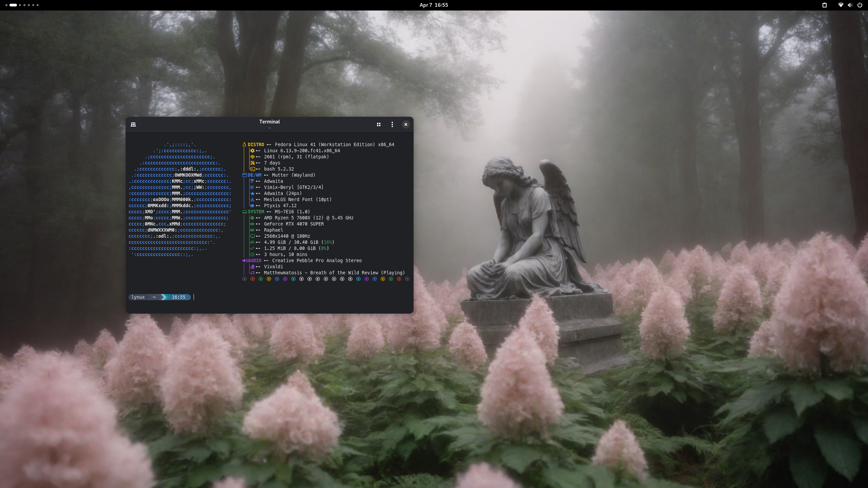868x488 pixels.
Task: Click the Adwaita theme line directly under DE/WM
Action: click(x=273, y=181)
